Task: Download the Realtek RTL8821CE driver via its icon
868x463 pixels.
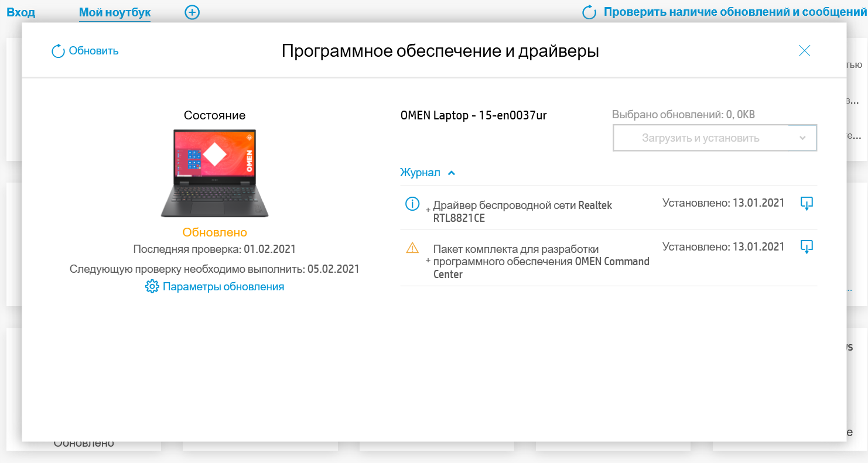Action: pos(807,204)
